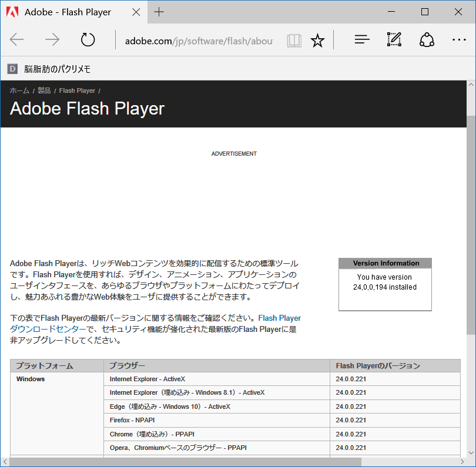
Task: Go to Flash Player breadcrumb link
Action: click(x=77, y=90)
